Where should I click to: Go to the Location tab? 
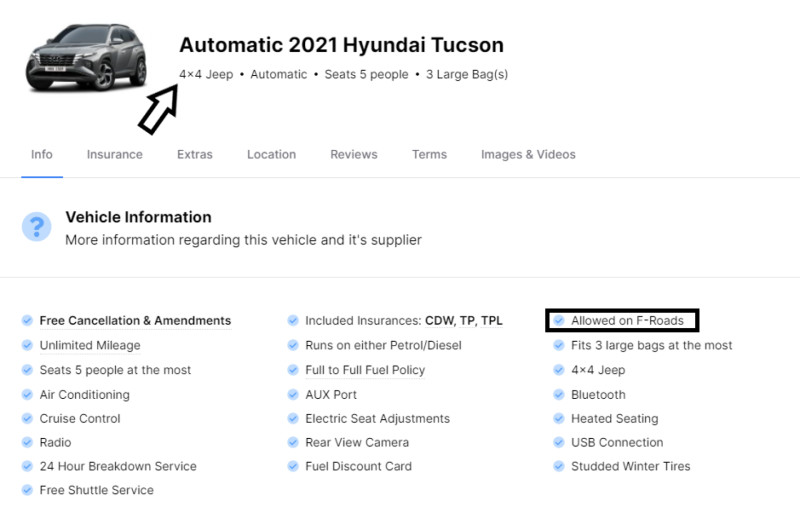271,154
